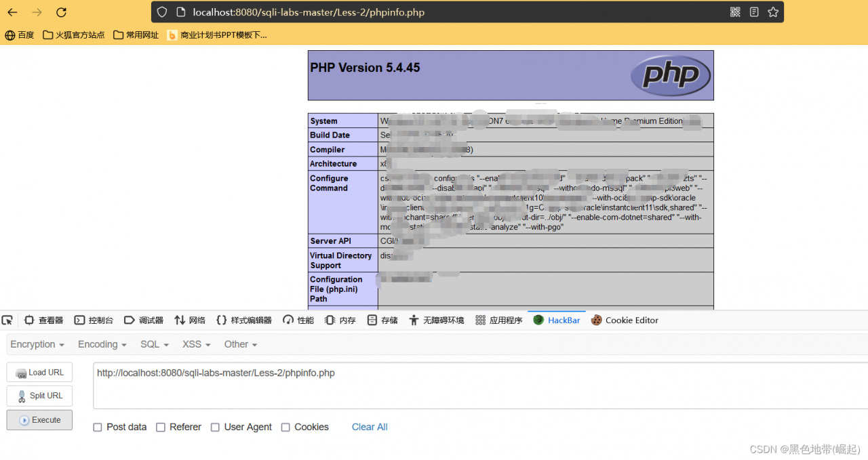Viewport: 868px width, 460px height.
Task: Click the Load URL button
Action: tap(39, 373)
